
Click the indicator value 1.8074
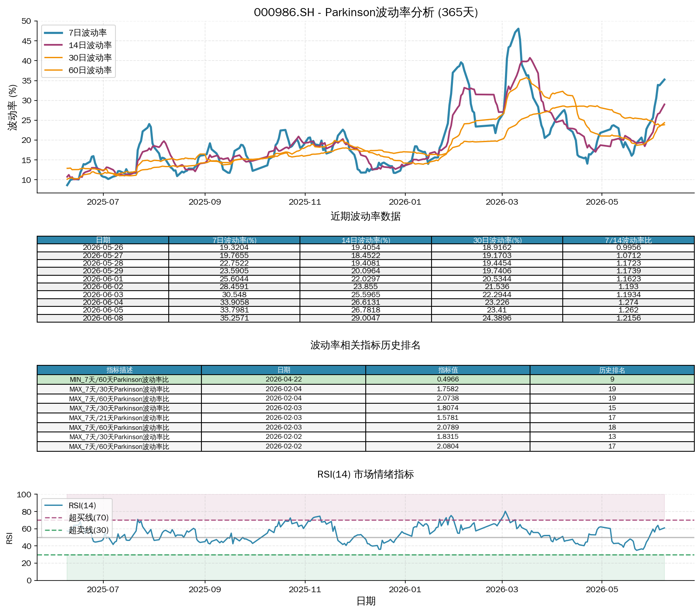pos(448,408)
